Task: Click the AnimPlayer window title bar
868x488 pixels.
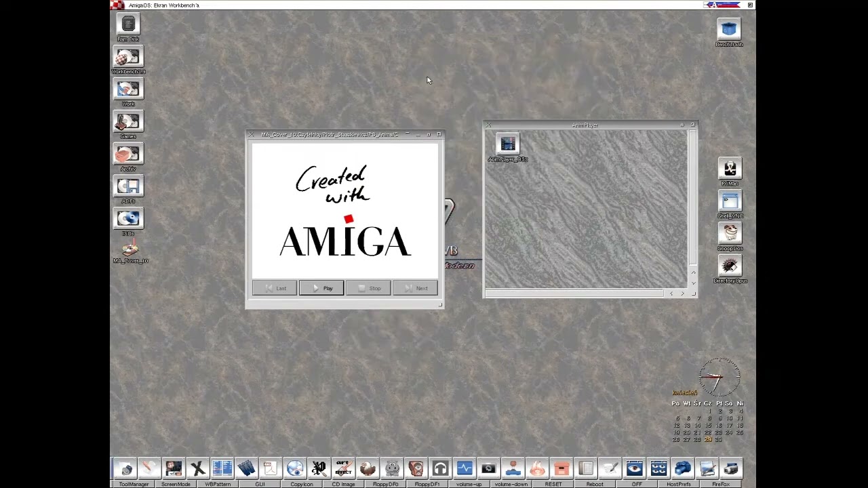Action: click(585, 125)
